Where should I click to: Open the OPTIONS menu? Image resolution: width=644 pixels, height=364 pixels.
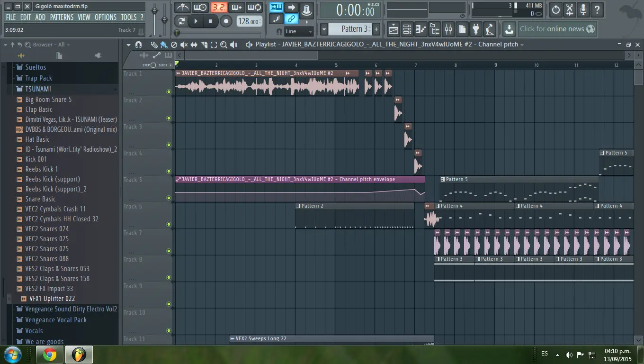click(105, 17)
